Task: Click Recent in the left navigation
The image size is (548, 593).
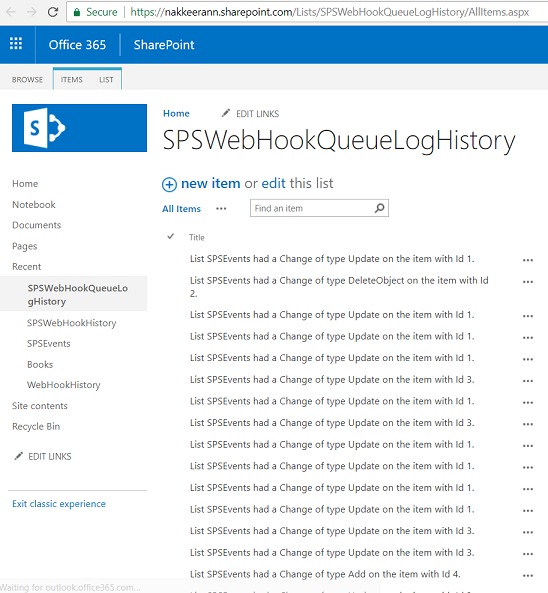Action: point(26,267)
